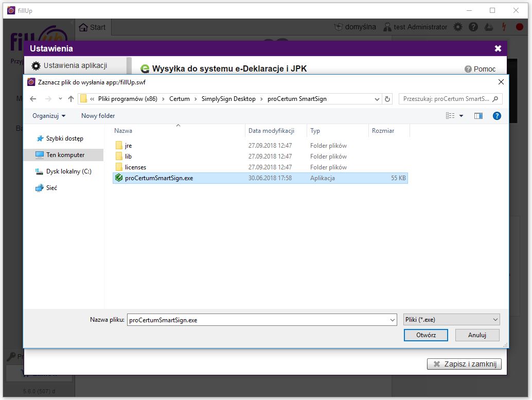This screenshot has height=400, width=532.
Task: Open settings gear in fillUp toolbar
Action: pyautogui.click(x=458, y=27)
